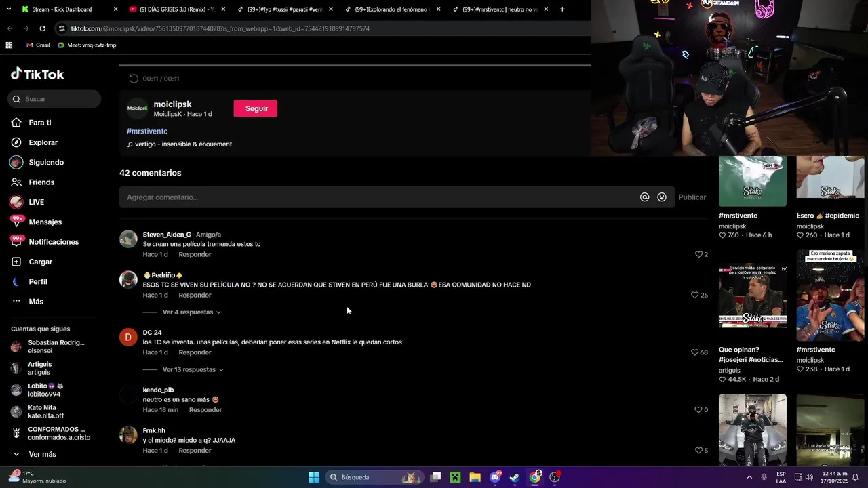Go back in browser history
The image size is (868, 488).
click(9, 28)
